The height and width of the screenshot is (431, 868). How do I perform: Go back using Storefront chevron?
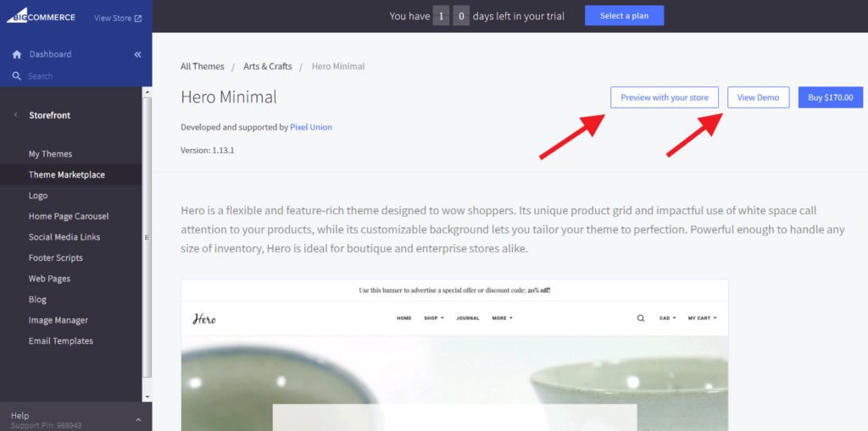coord(15,115)
